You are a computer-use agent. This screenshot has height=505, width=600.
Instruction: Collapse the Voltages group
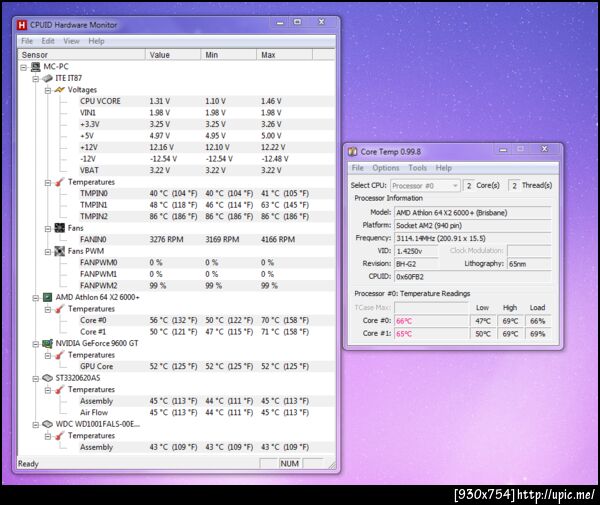[x=48, y=91]
